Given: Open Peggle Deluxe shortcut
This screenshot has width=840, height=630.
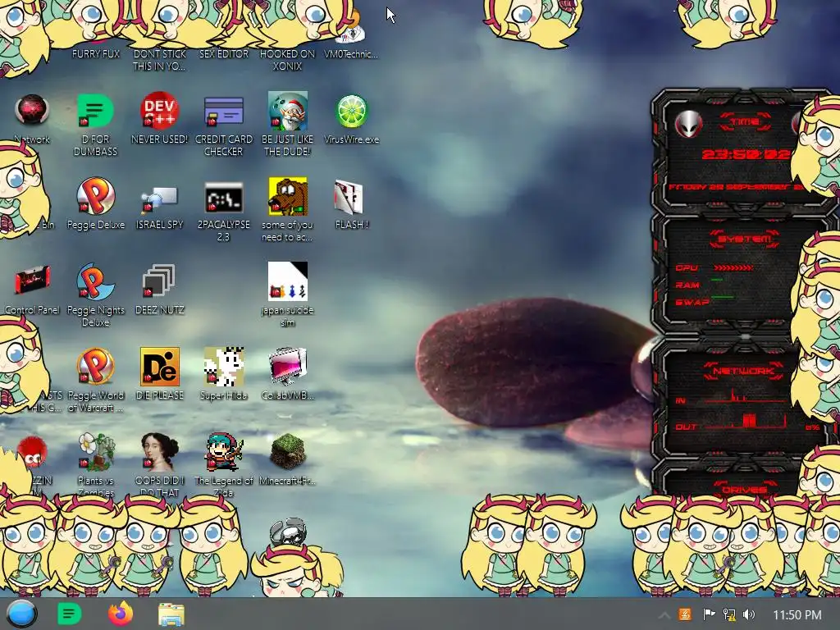Looking at the screenshot, I should tap(95, 197).
